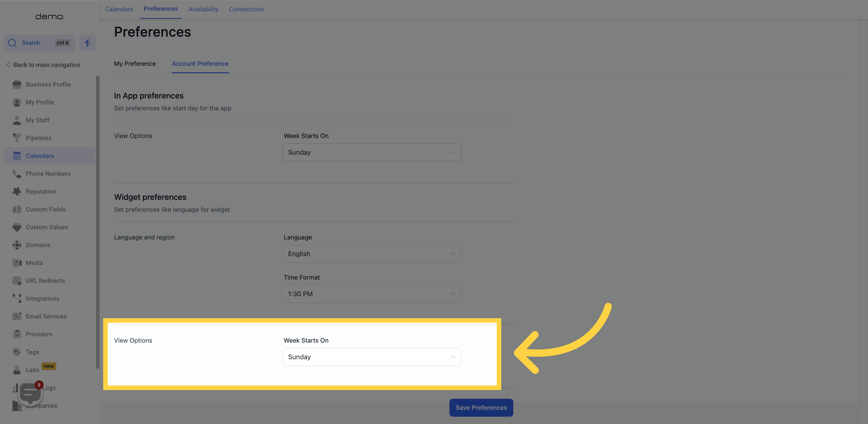
Task: Select Sunday in highlighted View Options
Action: (x=371, y=357)
